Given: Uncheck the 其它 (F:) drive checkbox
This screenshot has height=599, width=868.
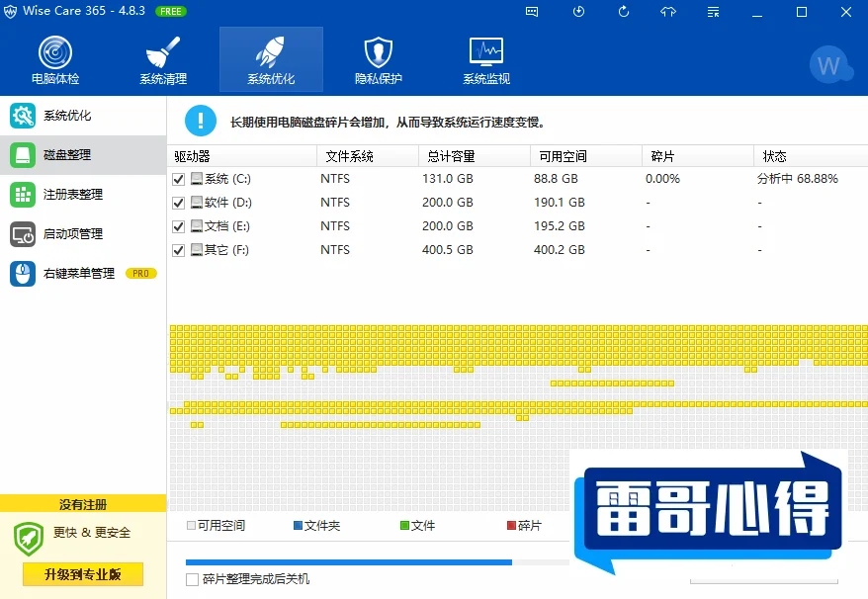Looking at the screenshot, I should point(178,250).
